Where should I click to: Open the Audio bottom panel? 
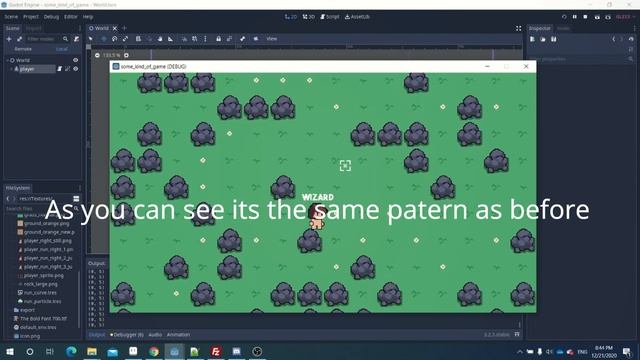coord(155,335)
